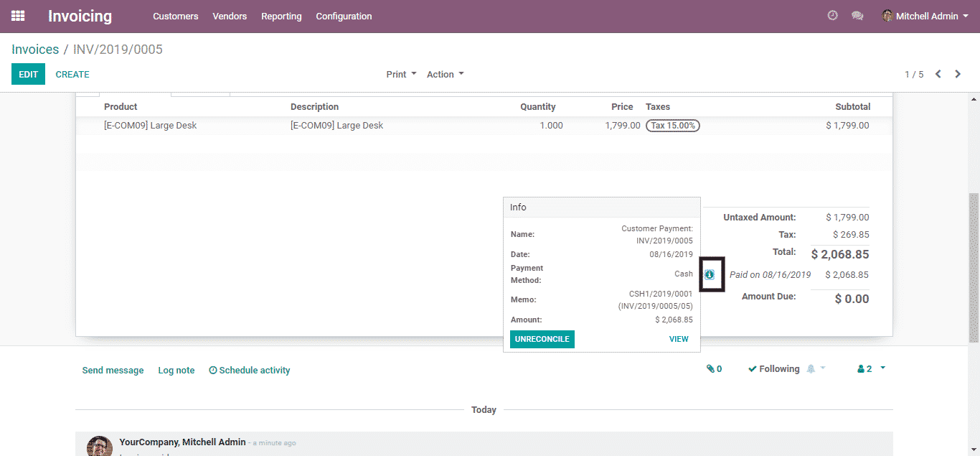Click the Invoices breadcrumb link
The image size is (980, 456).
[x=35, y=50]
